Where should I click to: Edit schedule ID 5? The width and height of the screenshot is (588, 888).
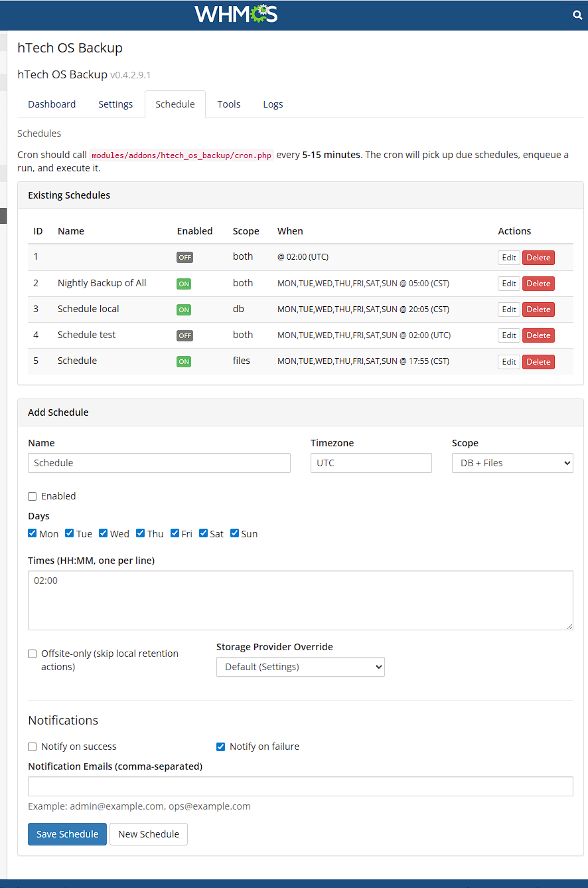[x=509, y=362]
